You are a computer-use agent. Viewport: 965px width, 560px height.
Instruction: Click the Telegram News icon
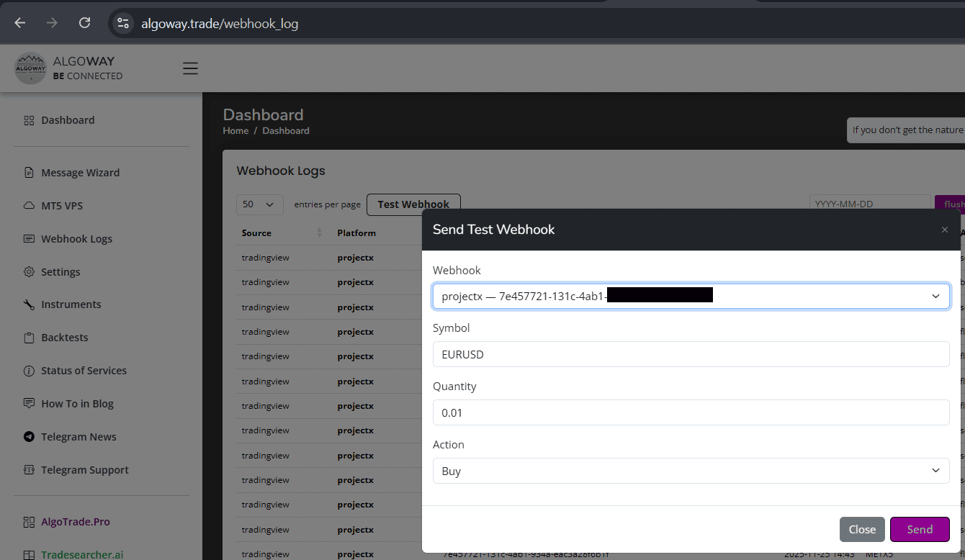(x=28, y=436)
